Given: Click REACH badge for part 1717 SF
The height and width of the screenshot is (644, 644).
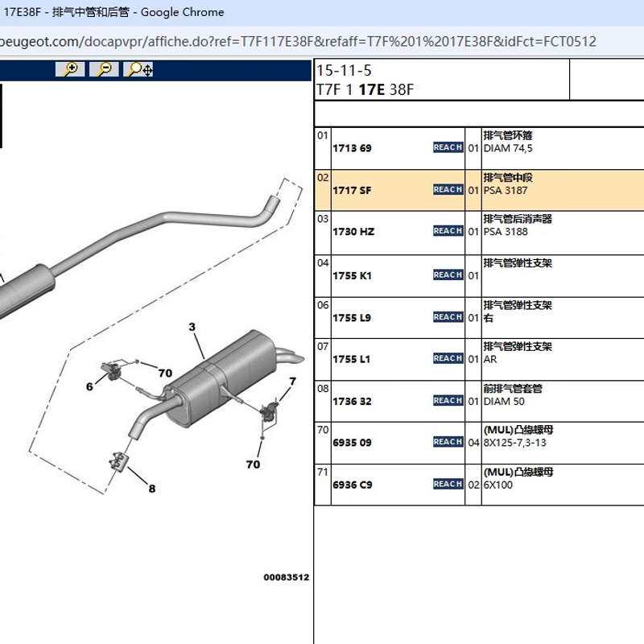Looking at the screenshot, I should [448, 189].
